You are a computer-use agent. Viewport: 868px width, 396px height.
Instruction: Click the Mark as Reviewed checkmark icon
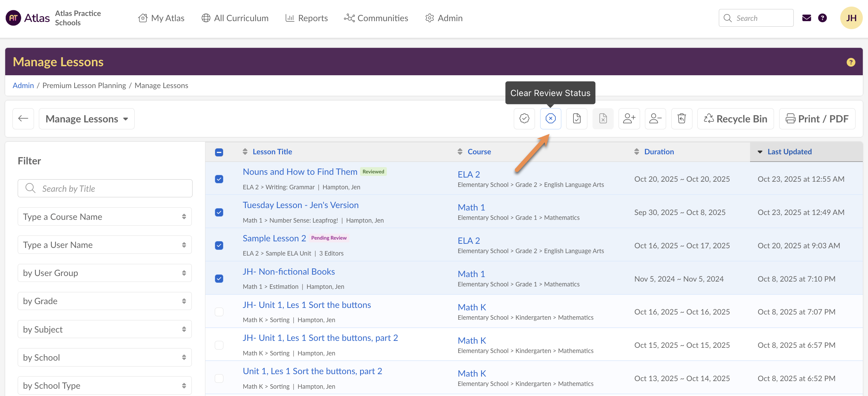(x=524, y=119)
